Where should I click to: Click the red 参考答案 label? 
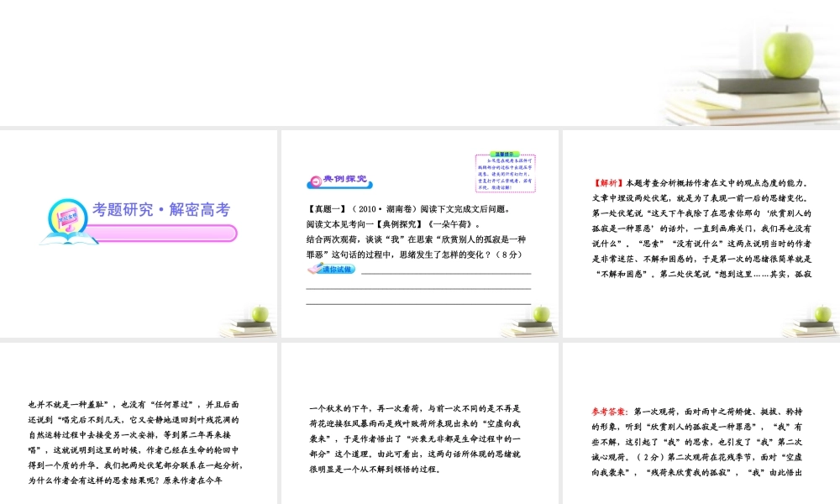pos(610,412)
